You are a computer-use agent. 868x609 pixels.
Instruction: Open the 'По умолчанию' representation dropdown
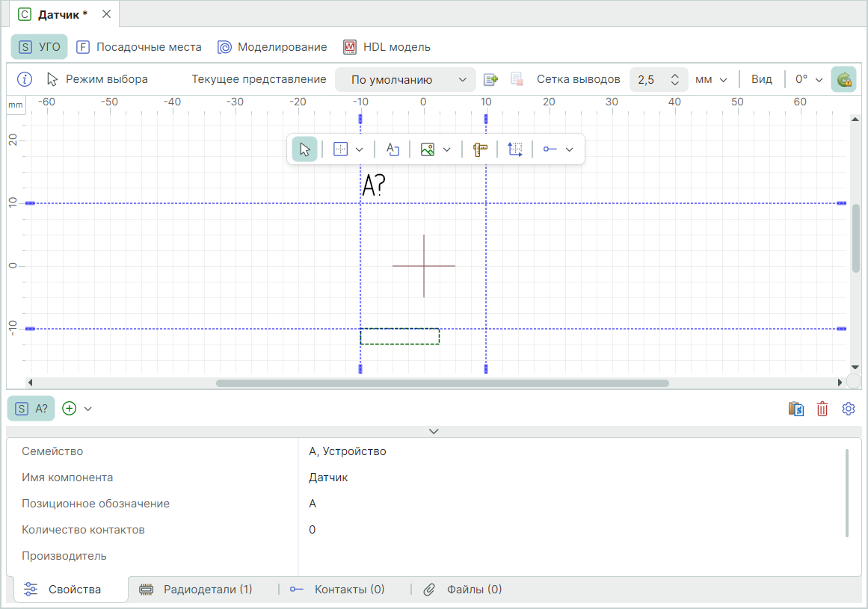(405, 79)
